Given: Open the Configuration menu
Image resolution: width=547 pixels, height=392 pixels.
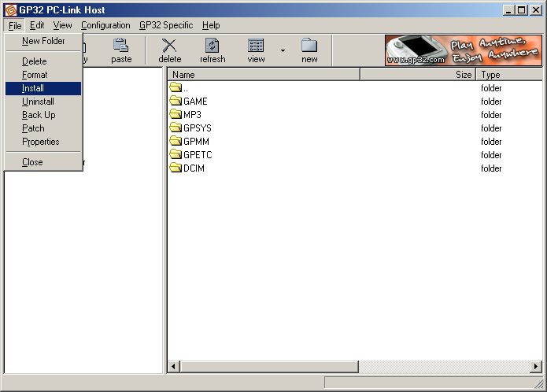Looking at the screenshot, I should coord(105,25).
